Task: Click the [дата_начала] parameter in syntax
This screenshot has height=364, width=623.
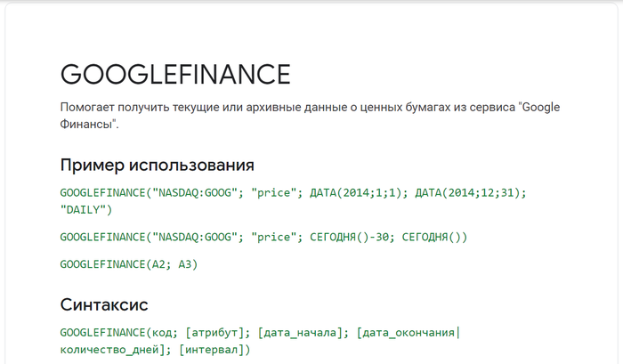Action: tap(300, 332)
